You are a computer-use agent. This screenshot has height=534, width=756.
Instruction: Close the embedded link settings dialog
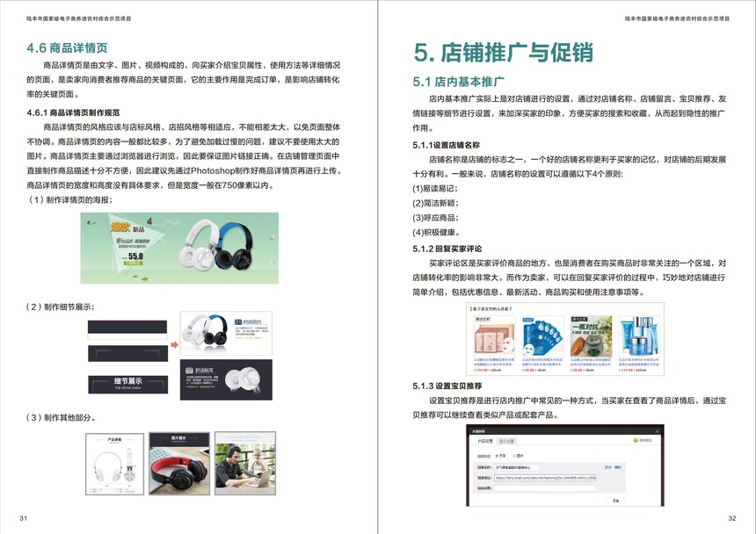point(658,431)
